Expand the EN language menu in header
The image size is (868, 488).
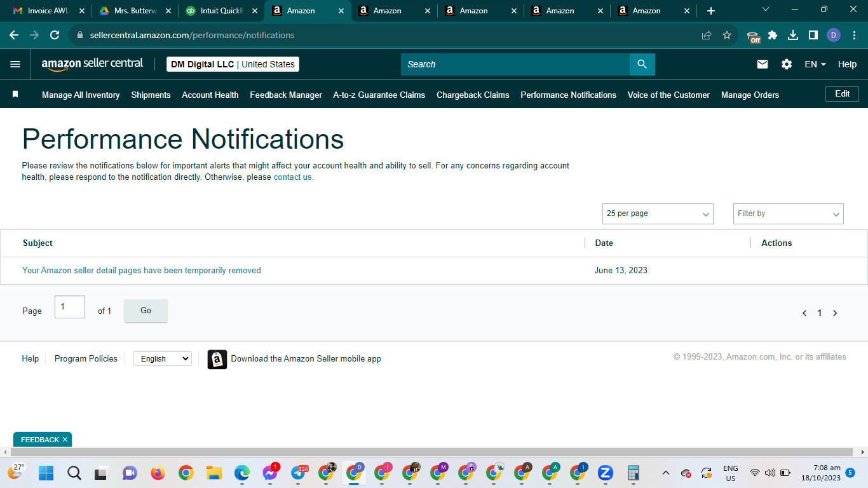(815, 64)
